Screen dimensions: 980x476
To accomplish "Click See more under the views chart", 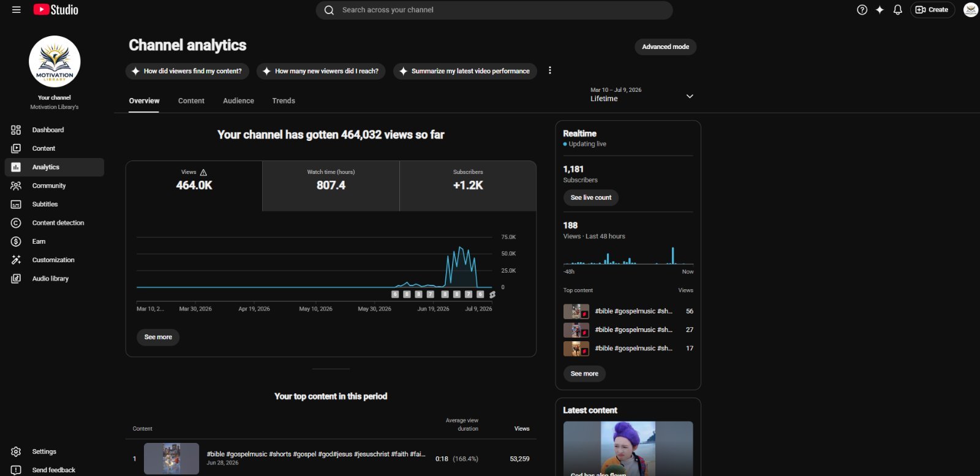I will pyautogui.click(x=158, y=337).
